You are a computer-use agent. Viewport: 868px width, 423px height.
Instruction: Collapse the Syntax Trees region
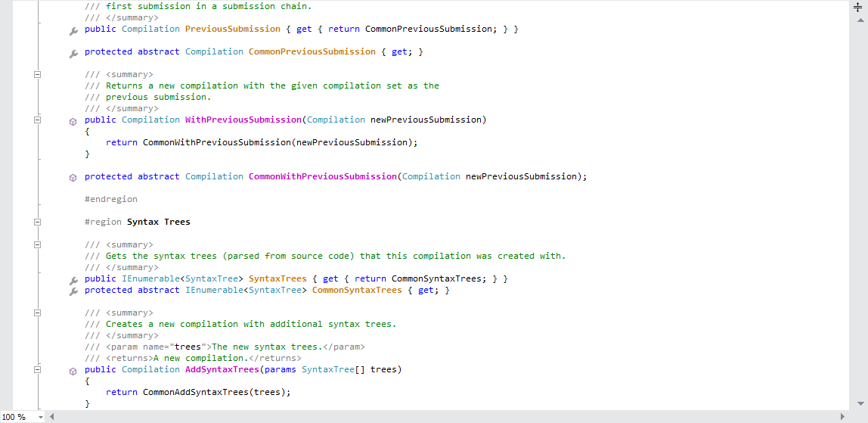coord(38,222)
